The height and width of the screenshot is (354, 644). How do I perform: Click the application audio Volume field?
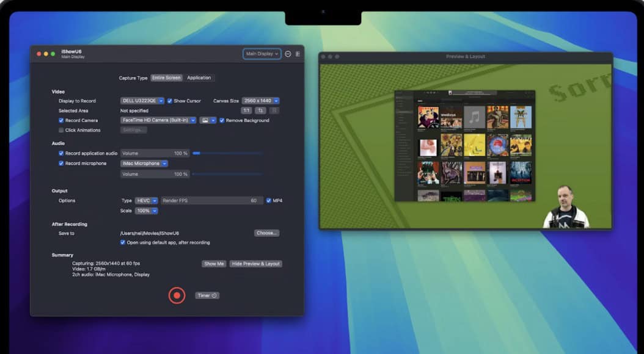pos(155,153)
